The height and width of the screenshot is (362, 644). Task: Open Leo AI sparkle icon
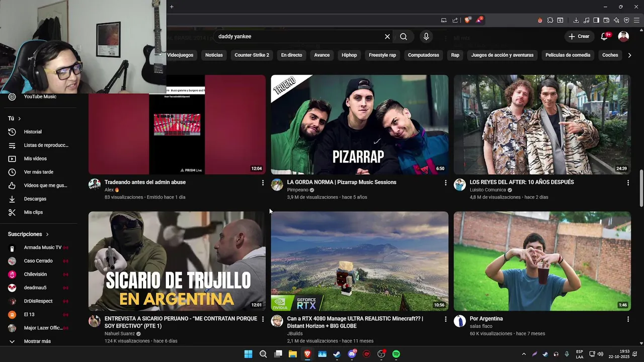[x=616, y=20]
